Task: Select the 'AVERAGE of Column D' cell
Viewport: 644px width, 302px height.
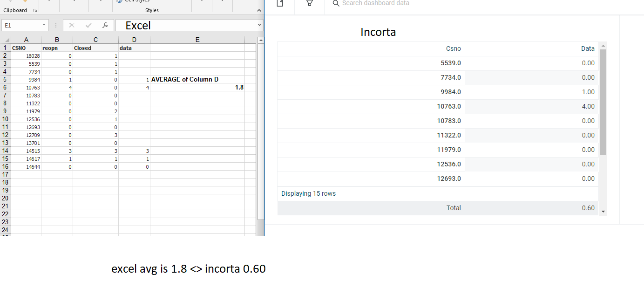Action: click(197, 79)
